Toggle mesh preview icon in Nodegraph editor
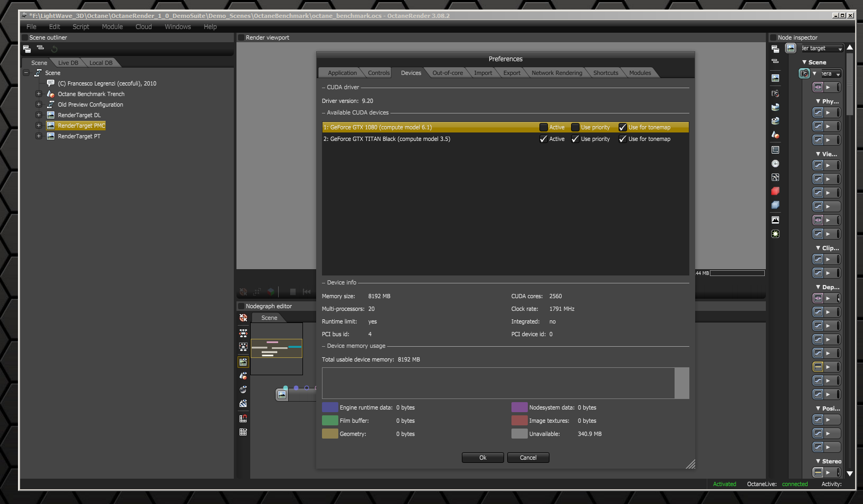The image size is (863, 504). click(x=243, y=376)
